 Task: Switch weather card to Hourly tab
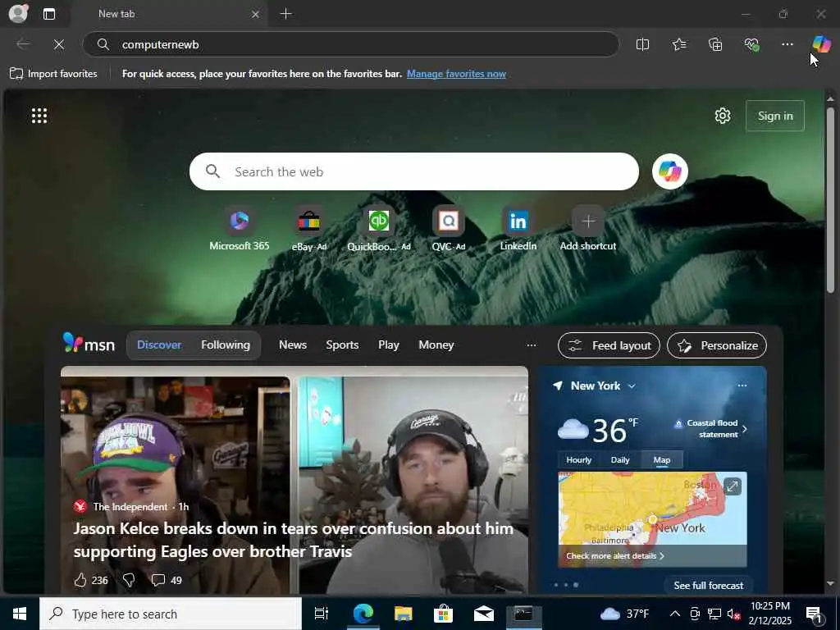(x=578, y=459)
